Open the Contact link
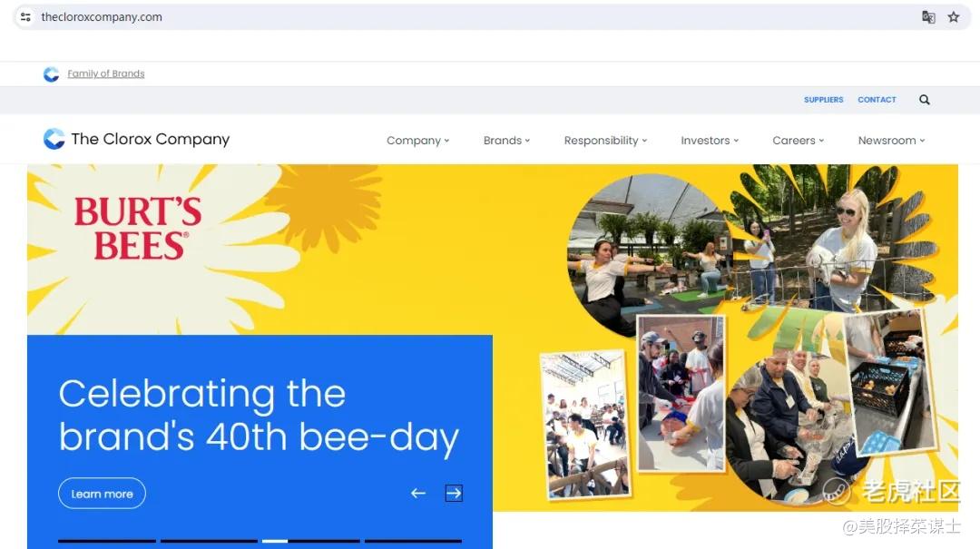 coord(877,100)
